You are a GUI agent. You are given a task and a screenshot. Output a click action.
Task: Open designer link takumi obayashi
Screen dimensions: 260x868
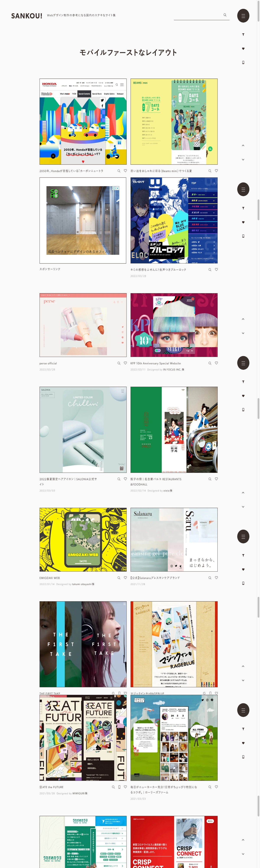(x=83, y=584)
